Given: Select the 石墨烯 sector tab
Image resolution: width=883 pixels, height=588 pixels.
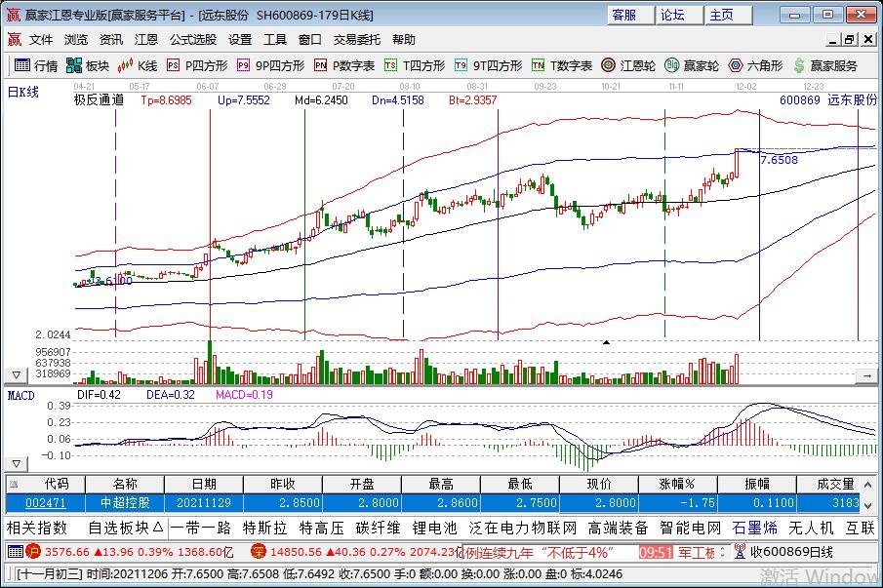Looking at the screenshot, I should tap(755, 528).
